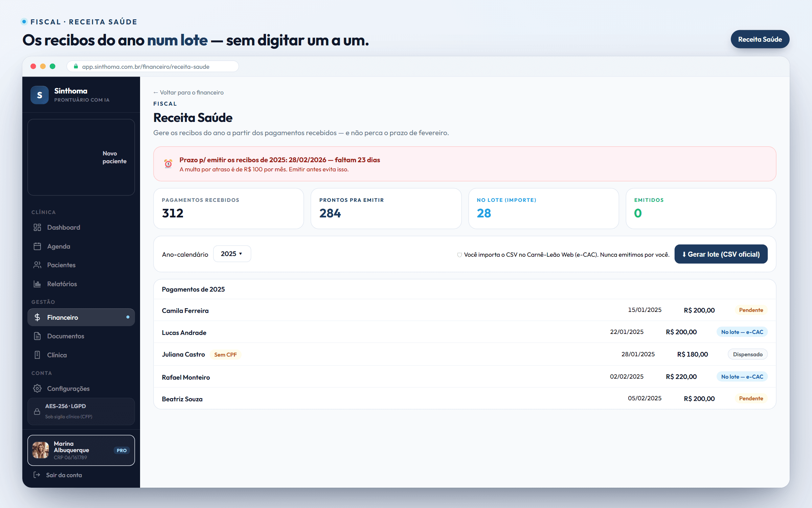Screen dimensions: 812x508
Task: Click Marina Albuquerque's avatar photo
Action: point(41,450)
